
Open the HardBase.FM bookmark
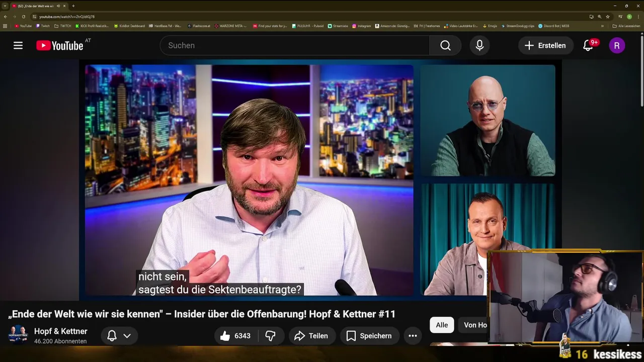tap(165, 26)
